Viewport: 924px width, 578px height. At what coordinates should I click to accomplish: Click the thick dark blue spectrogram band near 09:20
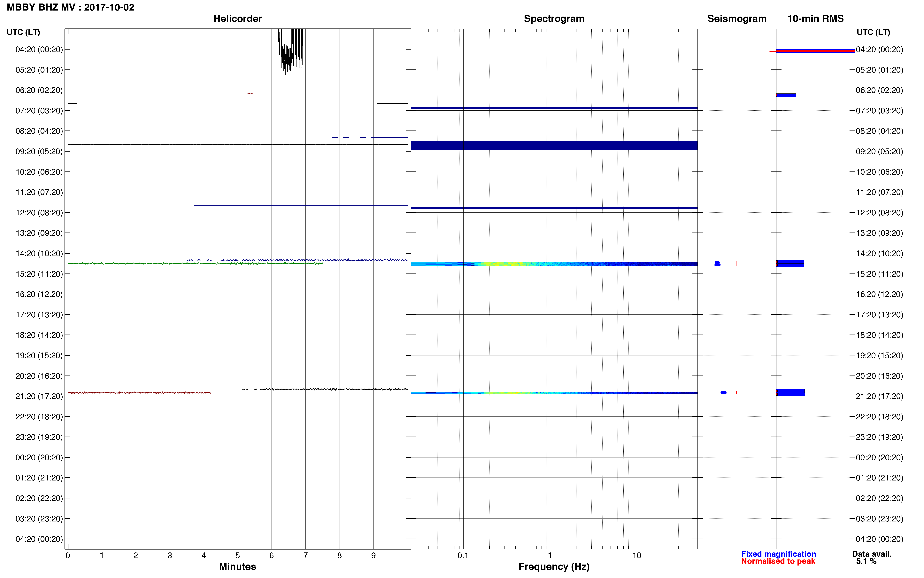[x=554, y=146]
